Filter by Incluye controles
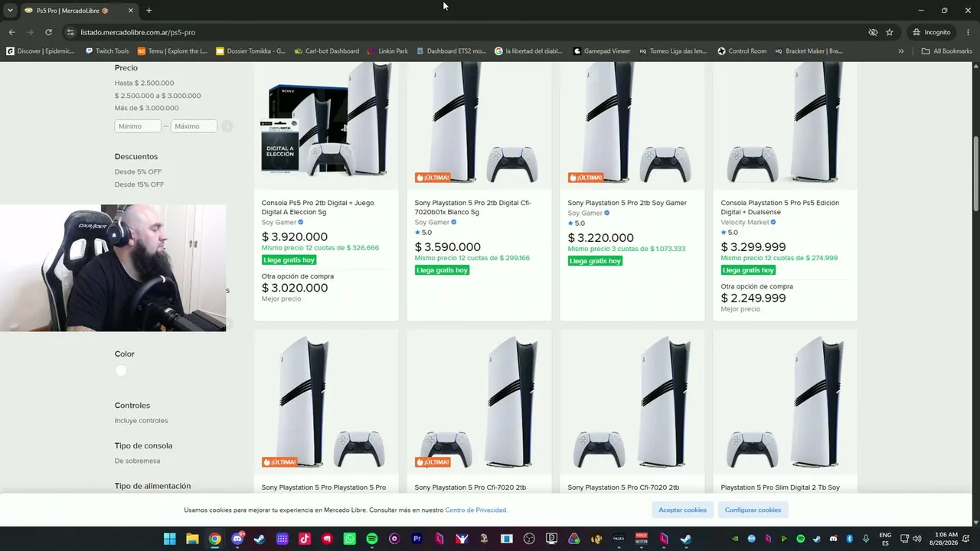Image resolution: width=980 pixels, height=551 pixels. [x=141, y=421]
